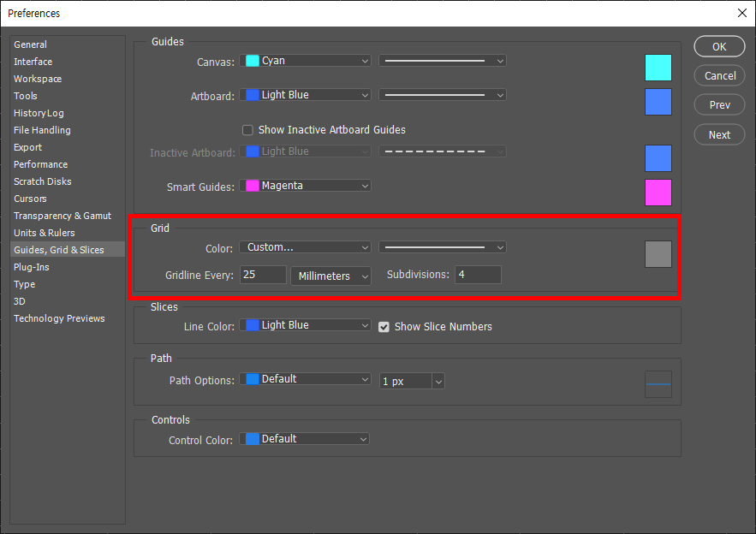The width and height of the screenshot is (756, 534).
Task: Click the Subdivisions value field
Action: tap(478, 275)
